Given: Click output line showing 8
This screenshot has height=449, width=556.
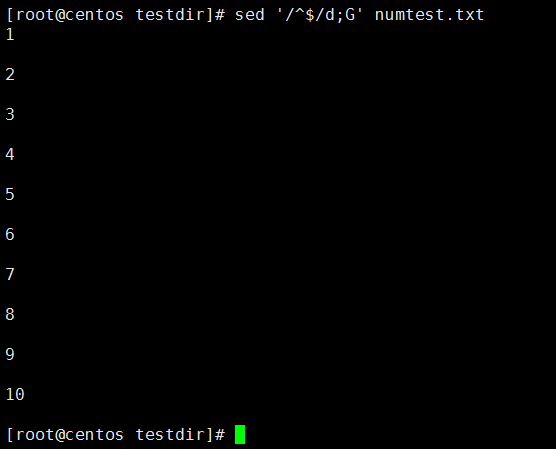Looking at the screenshot, I should pos(10,315).
